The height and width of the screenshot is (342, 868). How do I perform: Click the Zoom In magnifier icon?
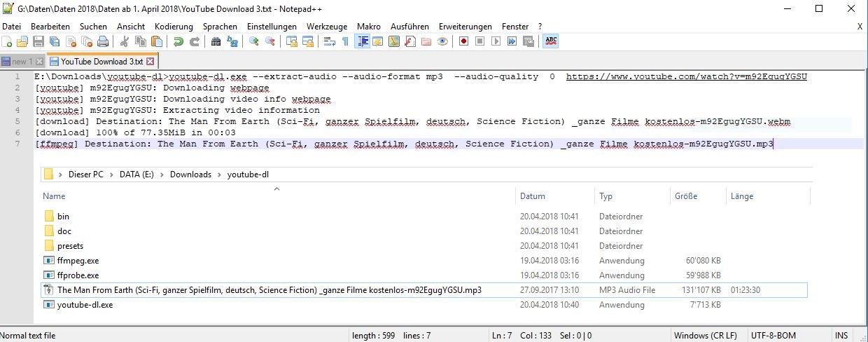(253, 42)
